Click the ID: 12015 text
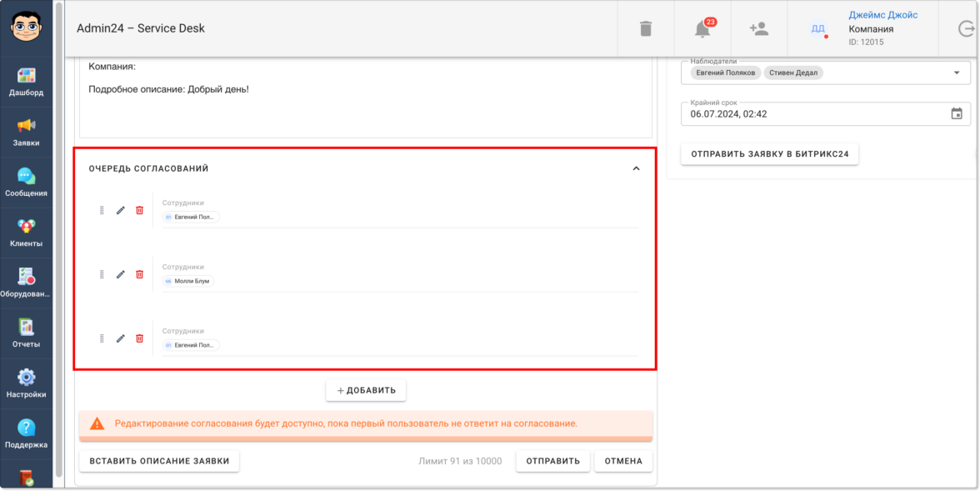 (867, 42)
